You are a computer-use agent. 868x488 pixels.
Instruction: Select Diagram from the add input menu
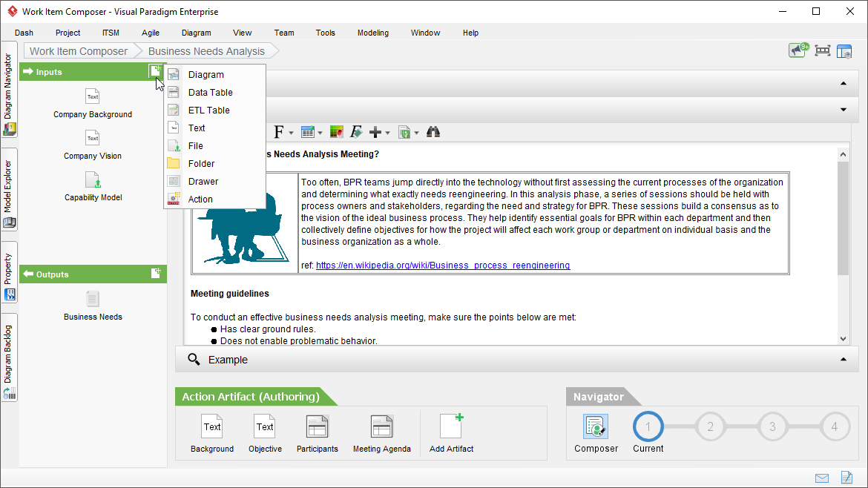[215, 75]
